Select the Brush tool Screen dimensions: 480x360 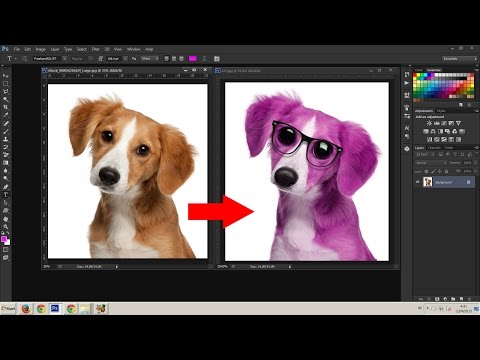(6, 131)
